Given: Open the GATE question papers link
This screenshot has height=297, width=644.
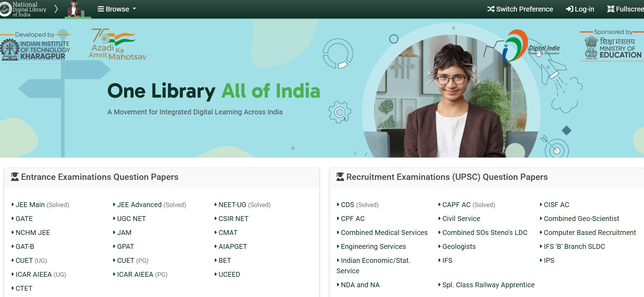Looking at the screenshot, I should coord(24,219).
